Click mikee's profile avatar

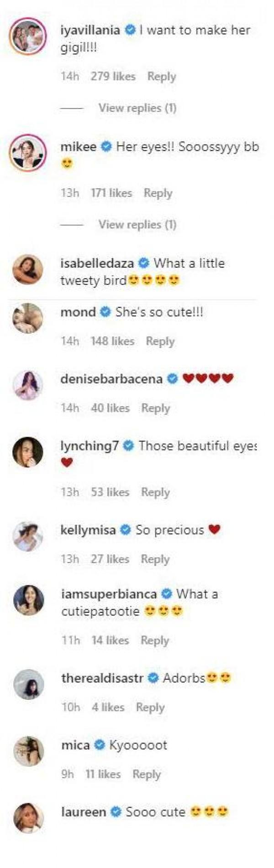(x=28, y=153)
